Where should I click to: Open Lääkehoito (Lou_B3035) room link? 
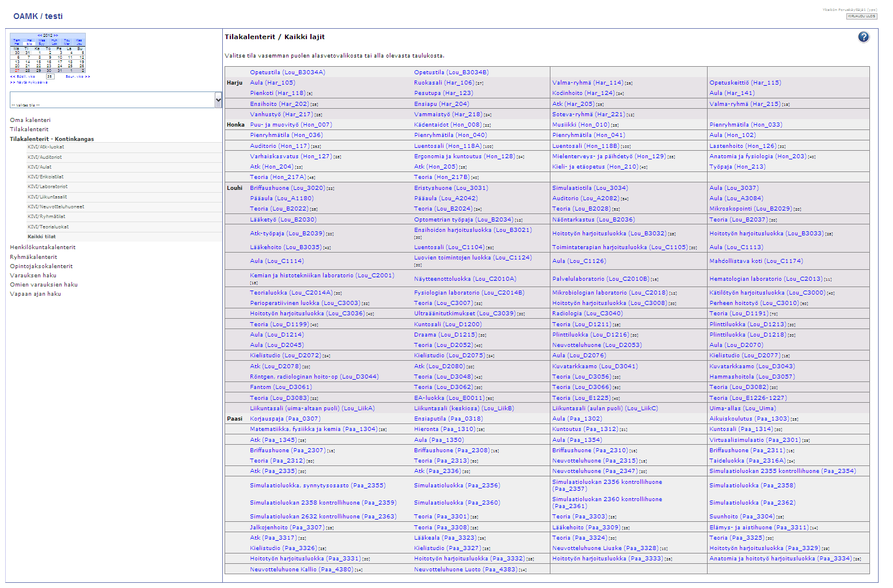[x=286, y=247]
